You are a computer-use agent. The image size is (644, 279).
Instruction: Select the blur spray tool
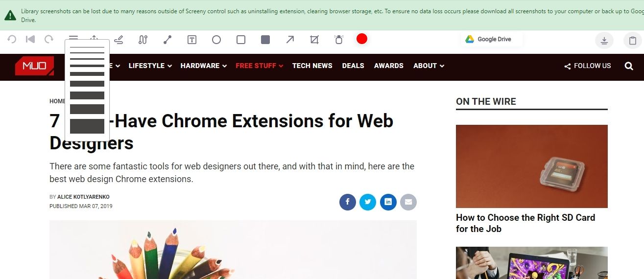pos(339,40)
